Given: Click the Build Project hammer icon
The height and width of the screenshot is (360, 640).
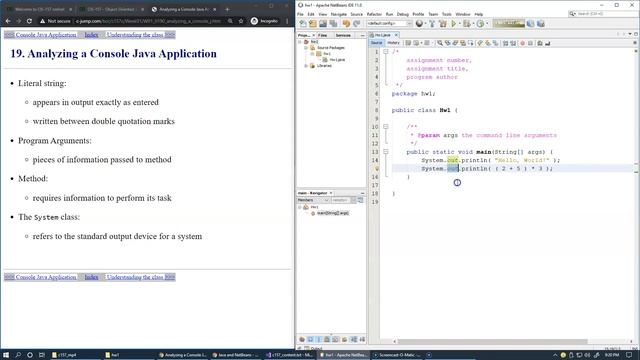Looking at the screenshot, I should (432, 24).
